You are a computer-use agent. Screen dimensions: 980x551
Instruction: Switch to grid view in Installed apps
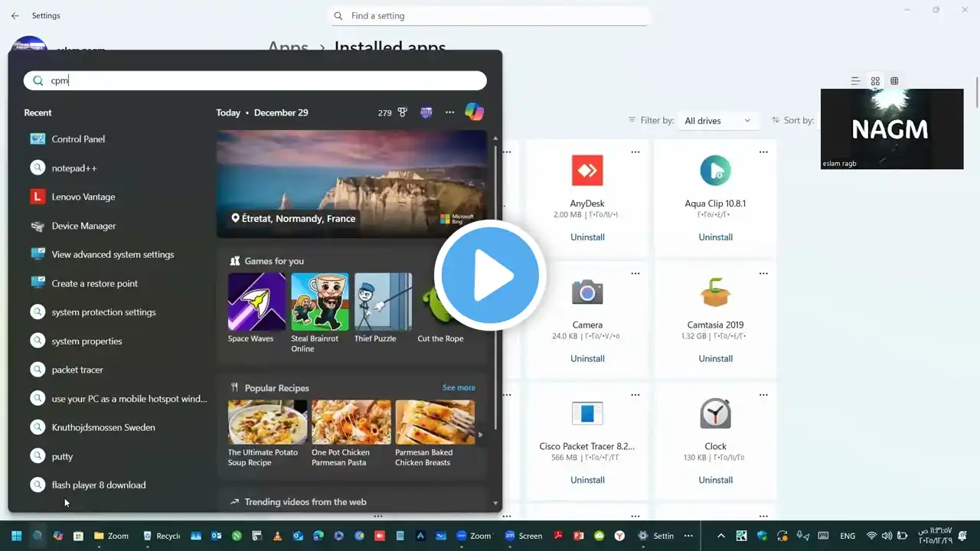tap(875, 81)
